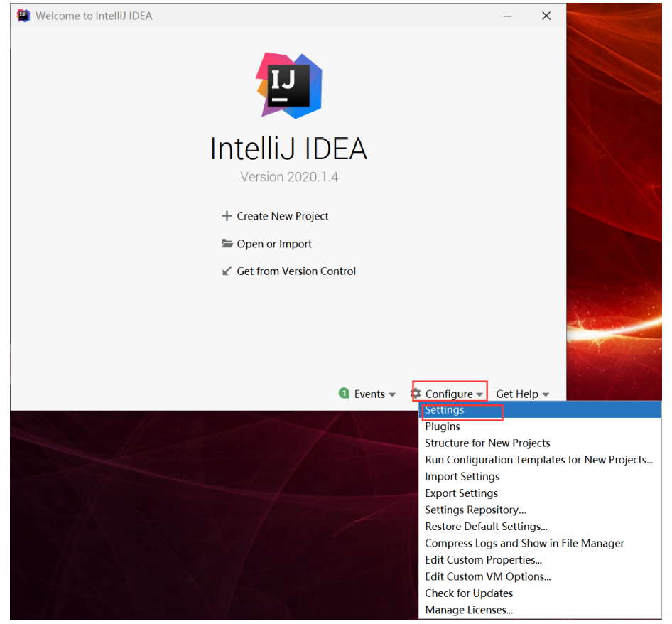Click the IntelliJ IDEA heading text
Viewport: 672px width, 624px height.
click(x=289, y=149)
